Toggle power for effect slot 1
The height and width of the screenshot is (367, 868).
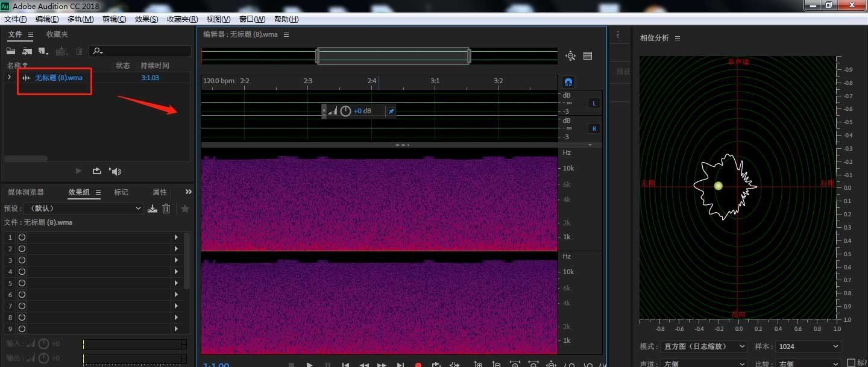coord(22,237)
